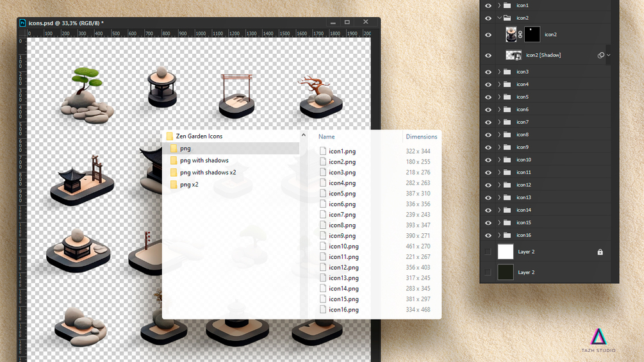Click the link icon between icon2 thumbnails
Screen dimensions: 644x362
[x=520, y=35]
